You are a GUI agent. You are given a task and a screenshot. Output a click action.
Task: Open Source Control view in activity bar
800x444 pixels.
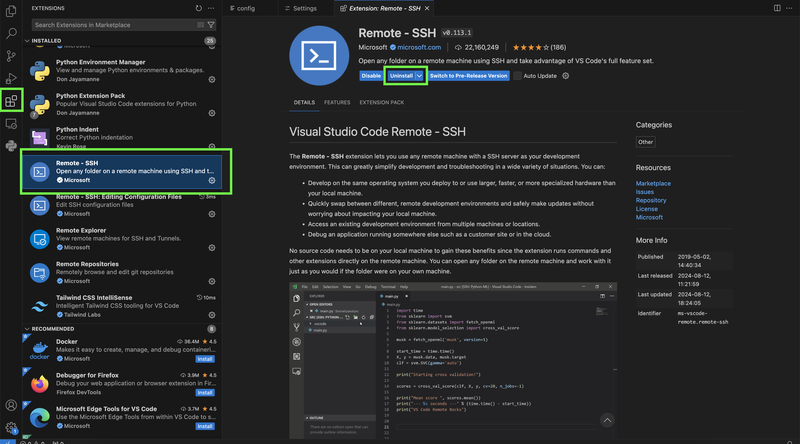11,56
